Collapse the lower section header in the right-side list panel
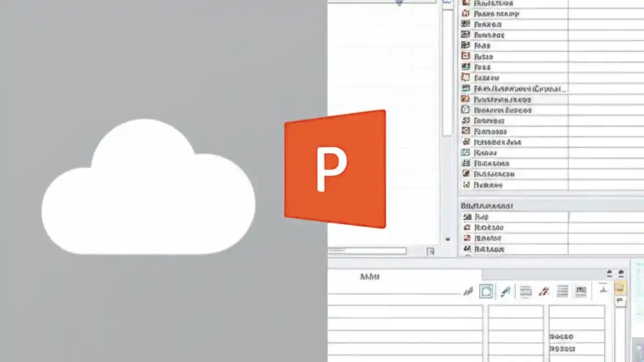 click(x=487, y=206)
